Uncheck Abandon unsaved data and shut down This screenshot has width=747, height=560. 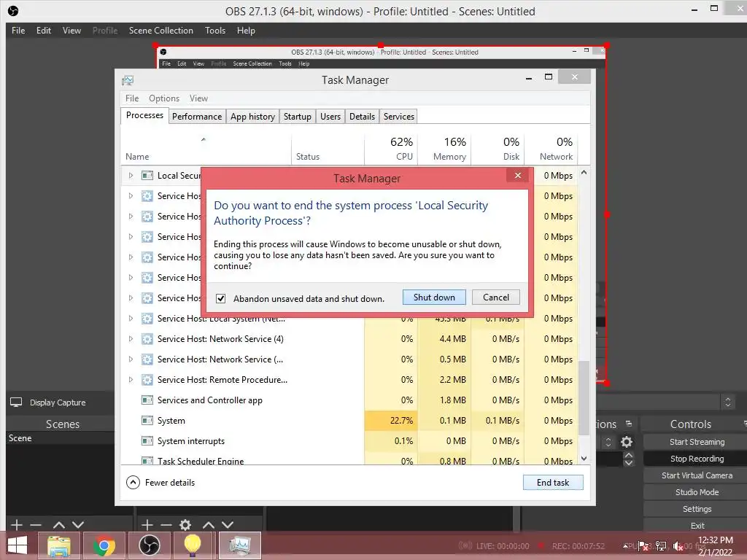pyautogui.click(x=220, y=298)
